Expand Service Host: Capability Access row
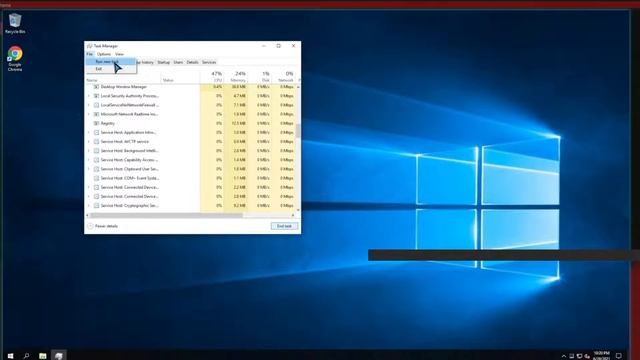This screenshot has height=360, width=640. (89, 160)
